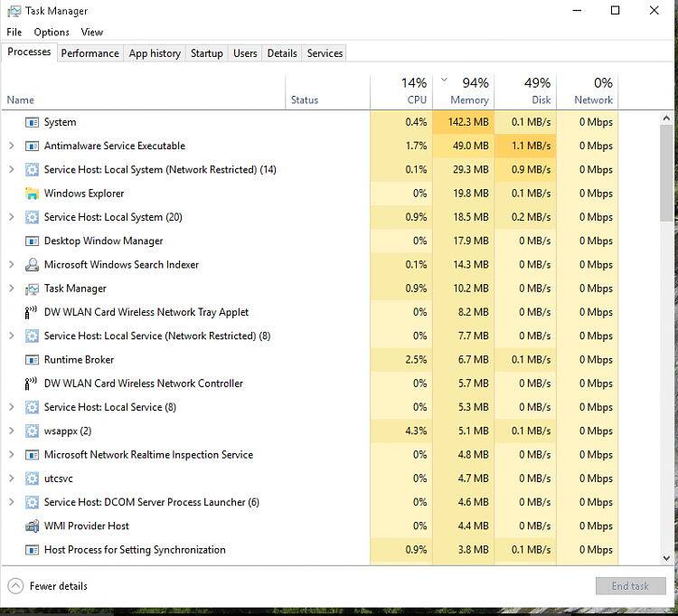The height and width of the screenshot is (616, 678).
Task: Sort by the Memory column header
Action: [463, 92]
